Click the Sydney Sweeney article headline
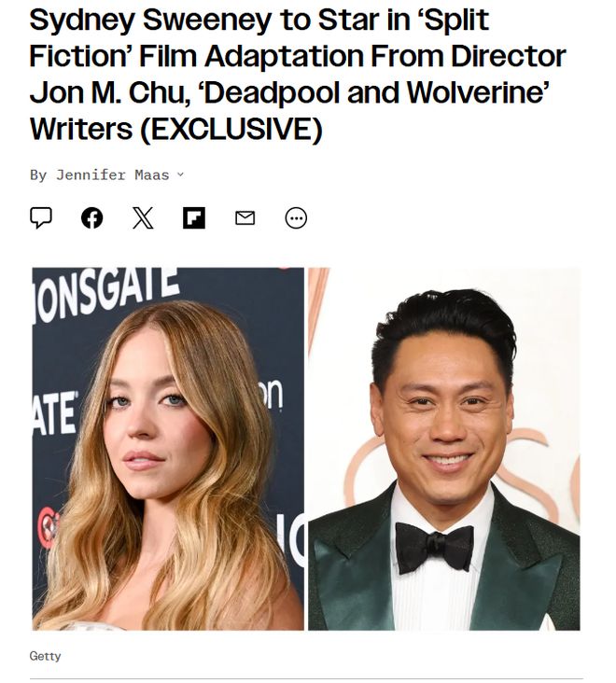 pos(298,75)
